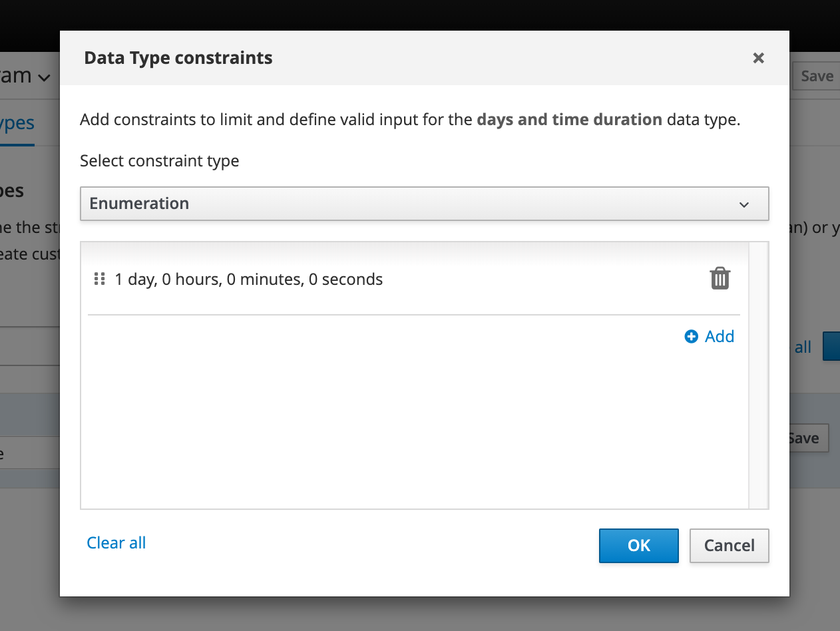
Task: Switch to the Data Types tab behind the dialog
Action: pyautogui.click(x=17, y=123)
